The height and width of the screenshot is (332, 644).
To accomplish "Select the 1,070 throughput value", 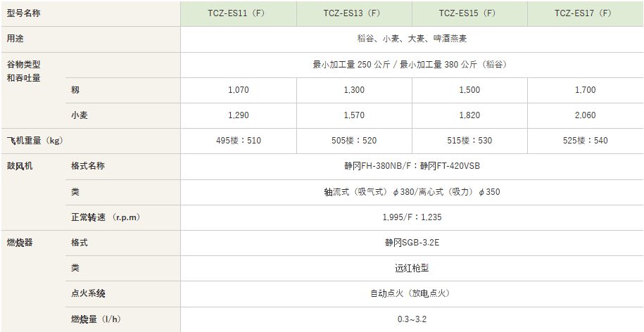I will tap(239, 90).
